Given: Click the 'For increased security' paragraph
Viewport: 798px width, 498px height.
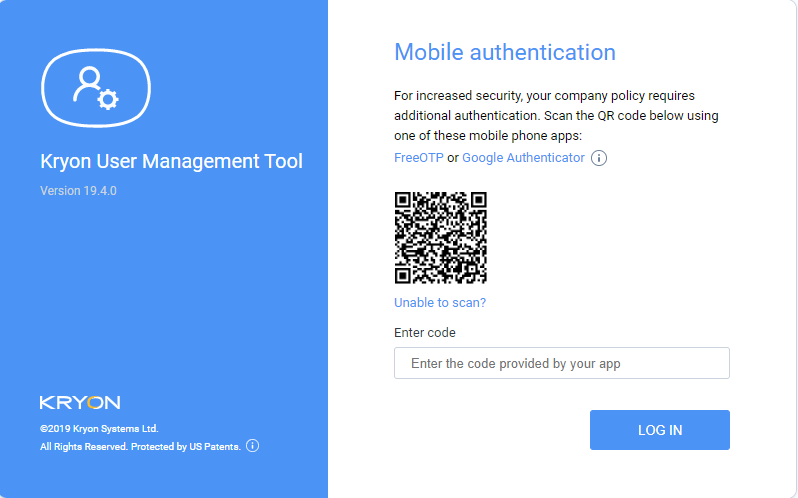Looking at the screenshot, I should [556, 115].
